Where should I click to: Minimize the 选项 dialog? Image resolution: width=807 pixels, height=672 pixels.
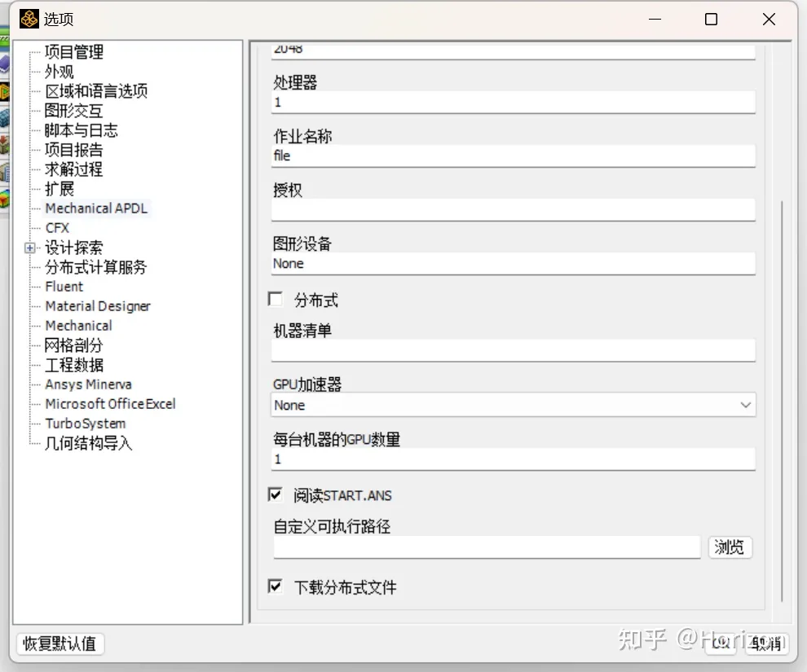tap(655, 19)
